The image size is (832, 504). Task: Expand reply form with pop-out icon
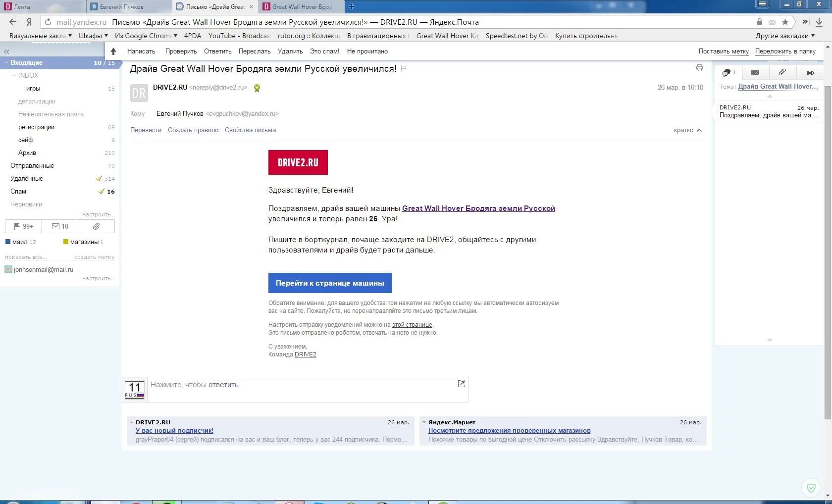[462, 384]
